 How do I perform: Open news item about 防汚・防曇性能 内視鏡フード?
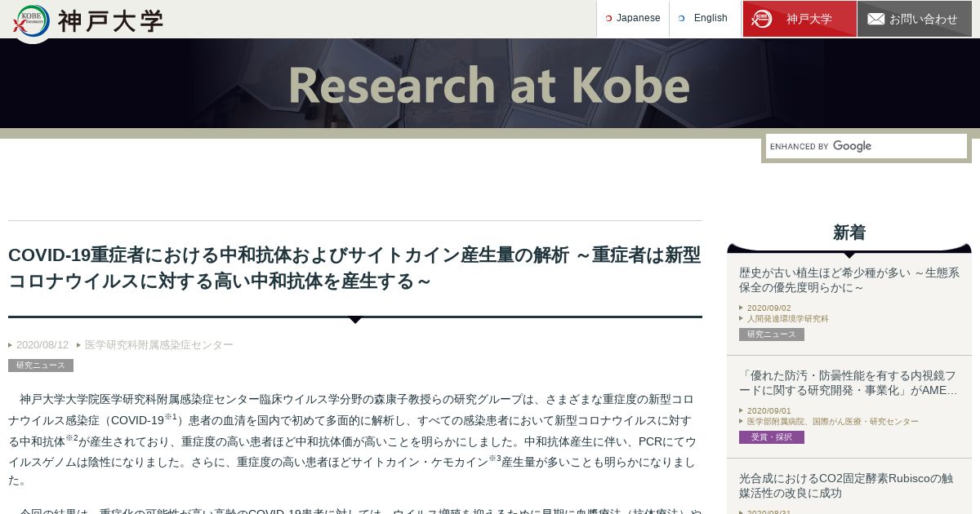click(849, 383)
